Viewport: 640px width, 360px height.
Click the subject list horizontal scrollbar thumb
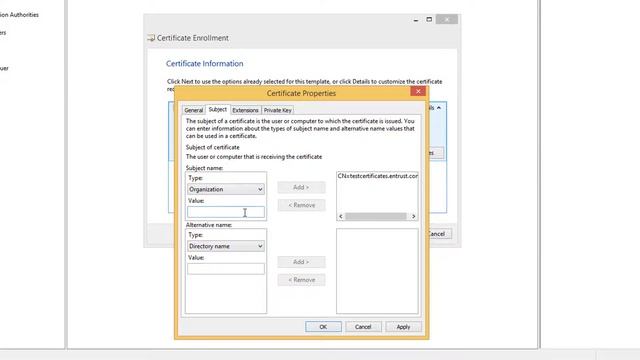(x=376, y=216)
